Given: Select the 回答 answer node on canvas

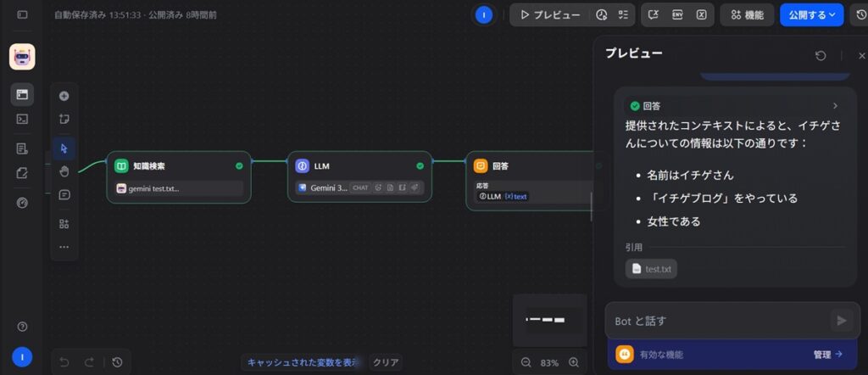Looking at the screenshot, I should pos(531,181).
